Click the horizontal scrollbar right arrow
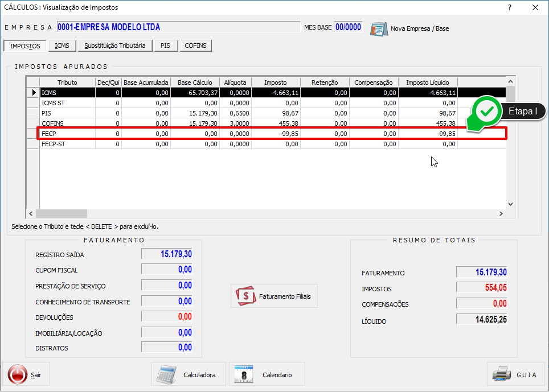 coord(501,214)
